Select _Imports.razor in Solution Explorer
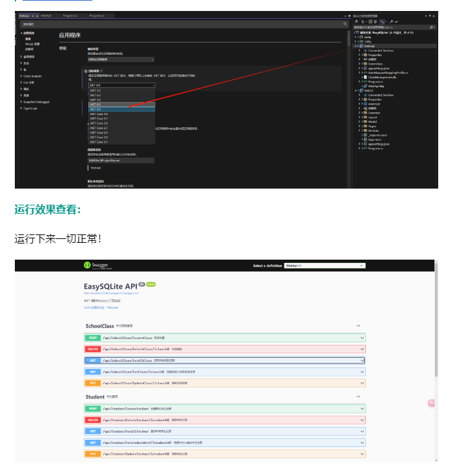 pos(378,135)
